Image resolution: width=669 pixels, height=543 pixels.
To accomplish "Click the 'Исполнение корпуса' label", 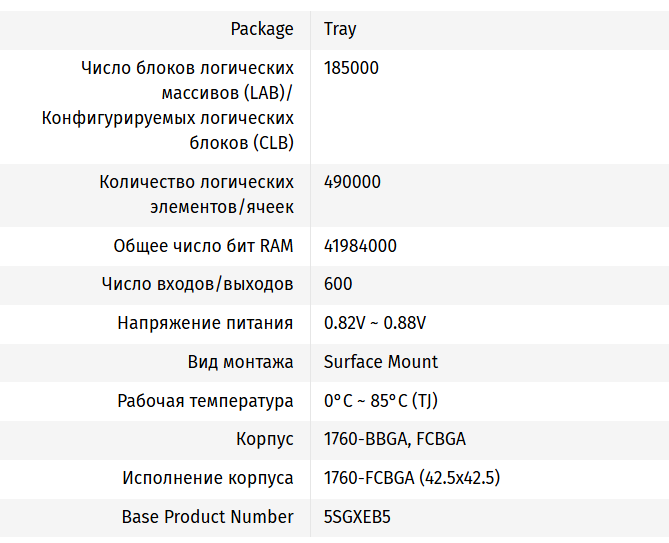I will click(208, 478).
